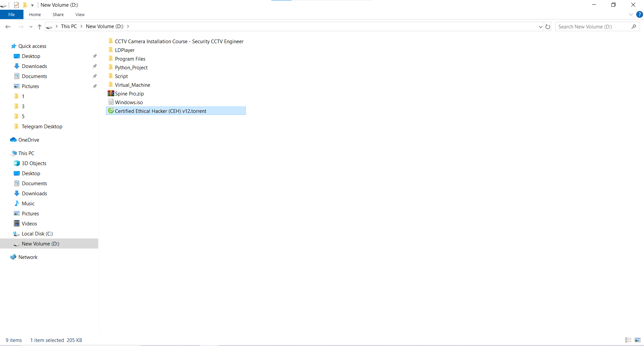Select Network in the navigation pane
The width and height of the screenshot is (644, 346).
coord(28,257)
